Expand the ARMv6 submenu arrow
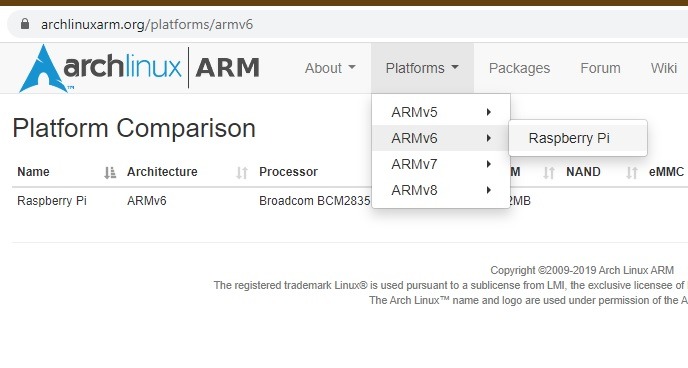688x368 pixels. coord(488,138)
